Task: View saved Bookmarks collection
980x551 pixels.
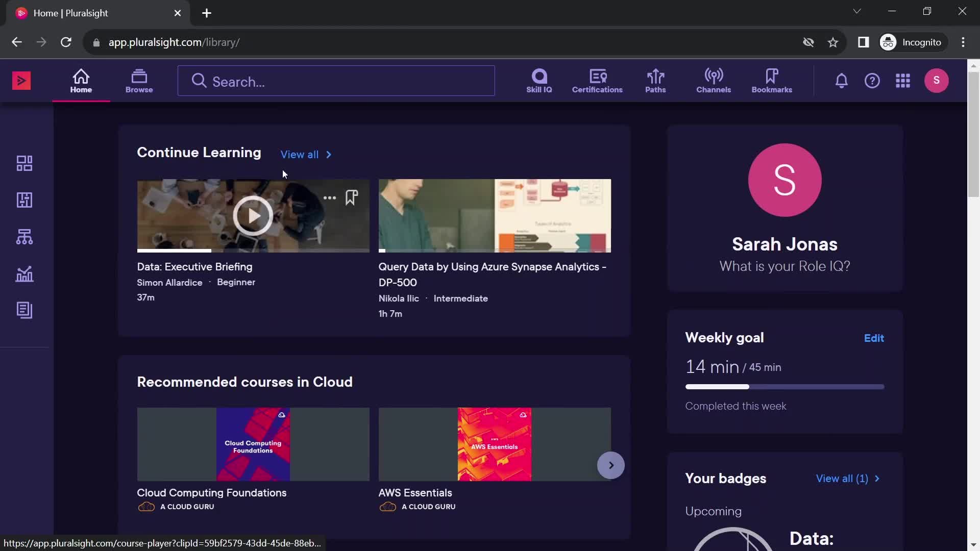Action: [x=772, y=81]
